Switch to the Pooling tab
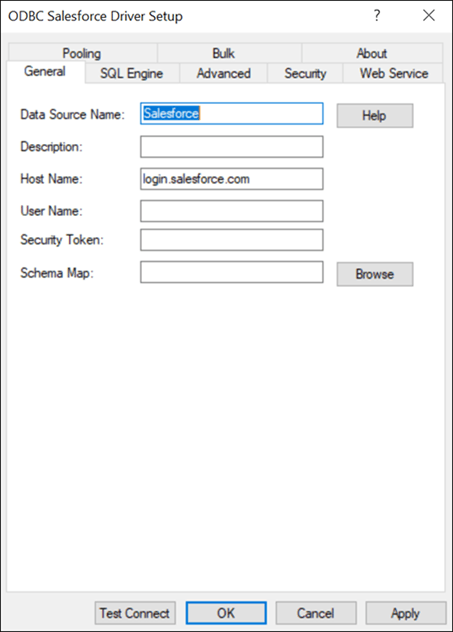453x632 pixels. pyautogui.click(x=82, y=53)
